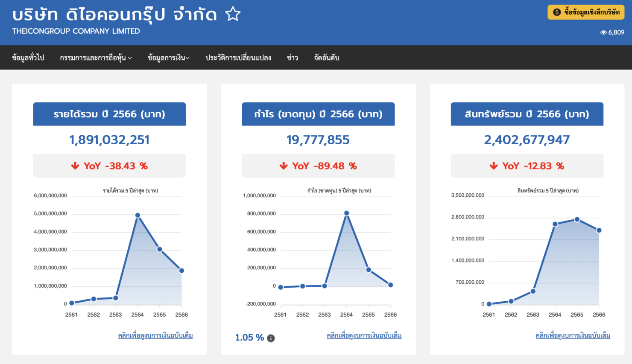Click the 1.05 % value
Image resolution: width=632 pixels, height=364 pixels.
click(x=249, y=338)
